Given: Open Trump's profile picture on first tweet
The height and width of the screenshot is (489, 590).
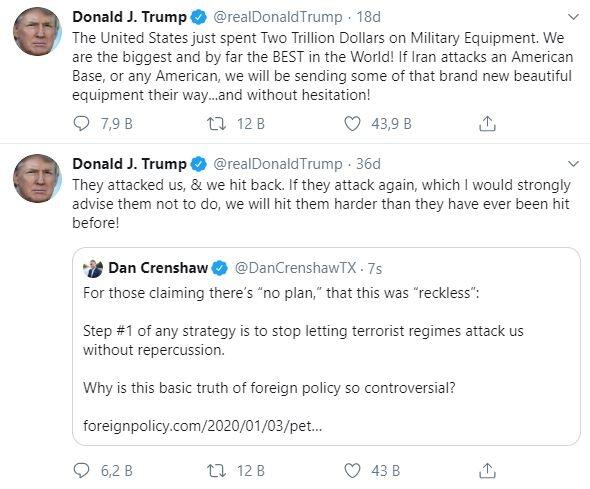Looking at the screenshot, I should (x=37, y=32).
